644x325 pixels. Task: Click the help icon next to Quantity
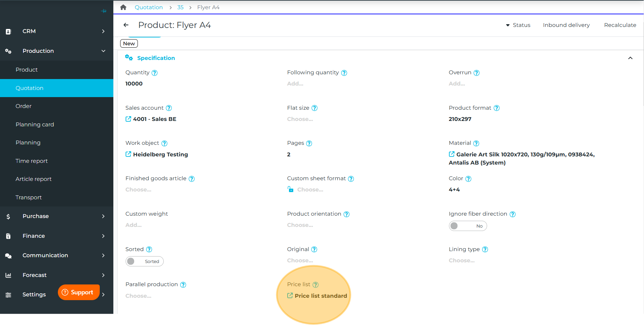click(x=155, y=73)
